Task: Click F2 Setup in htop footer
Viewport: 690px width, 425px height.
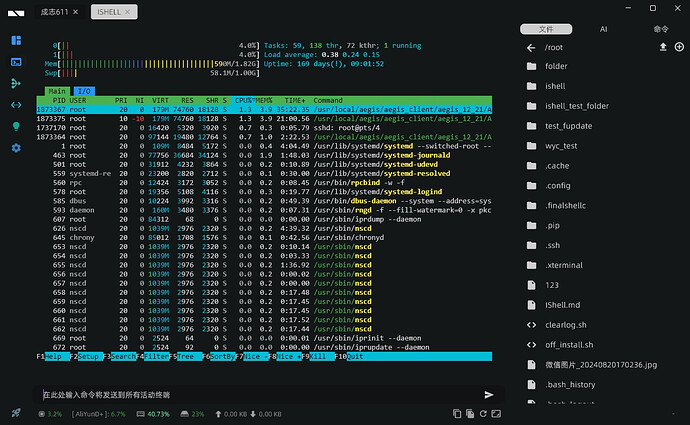Action: (x=86, y=356)
